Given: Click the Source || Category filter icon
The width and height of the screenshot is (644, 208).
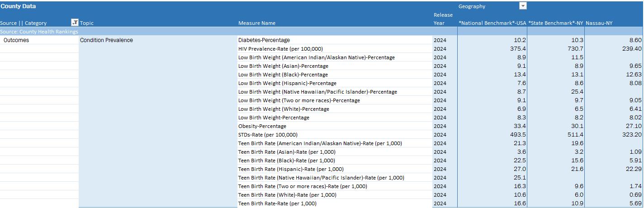Looking at the screenshot, I should (75, 23).
